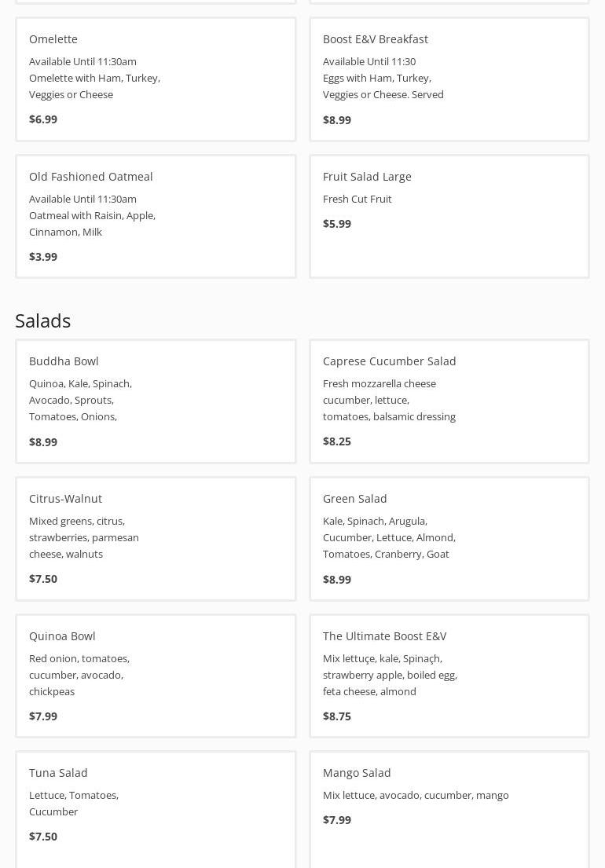Click the Fruit Salad $5.99 price

coord(337,224)
